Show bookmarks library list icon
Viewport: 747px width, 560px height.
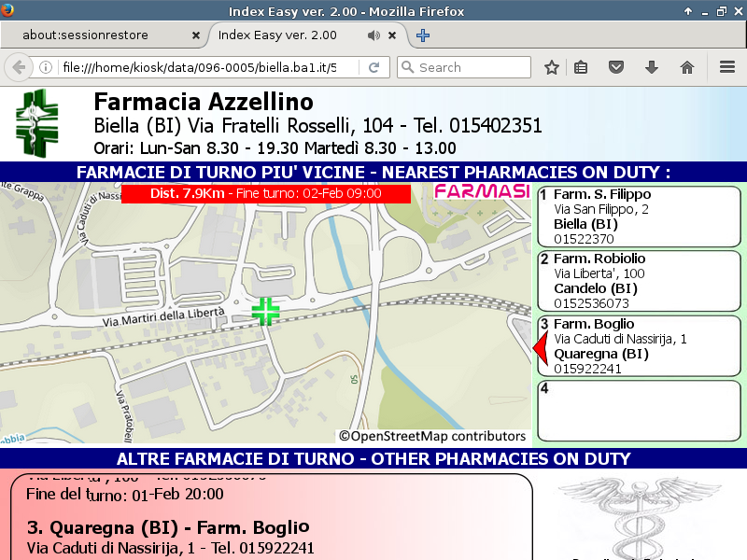[581, 67]
